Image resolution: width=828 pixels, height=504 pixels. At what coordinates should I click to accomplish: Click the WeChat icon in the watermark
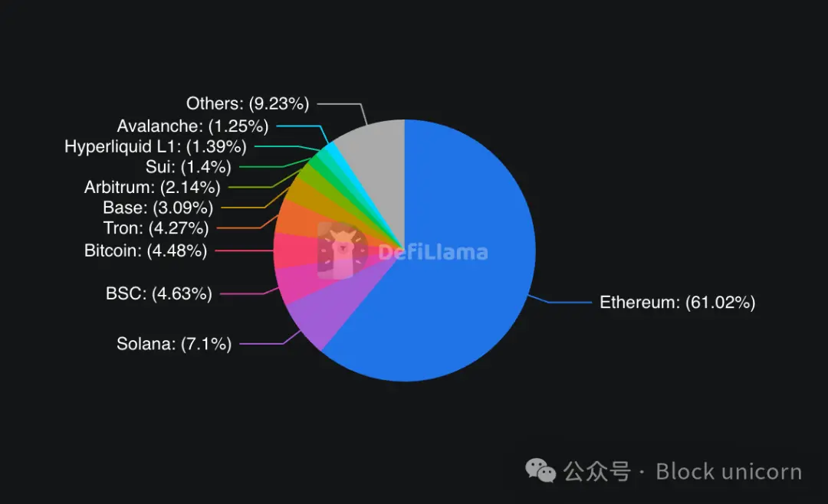coord(540,470)
